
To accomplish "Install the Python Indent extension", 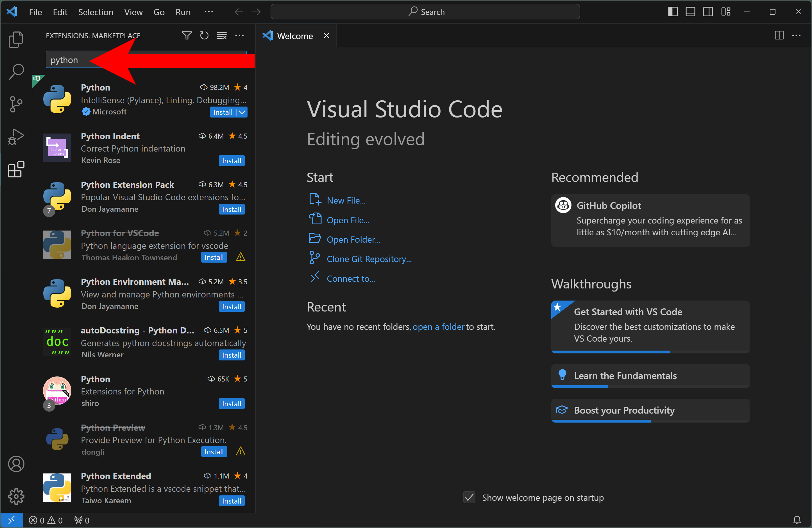I will (x=232, y=161).
